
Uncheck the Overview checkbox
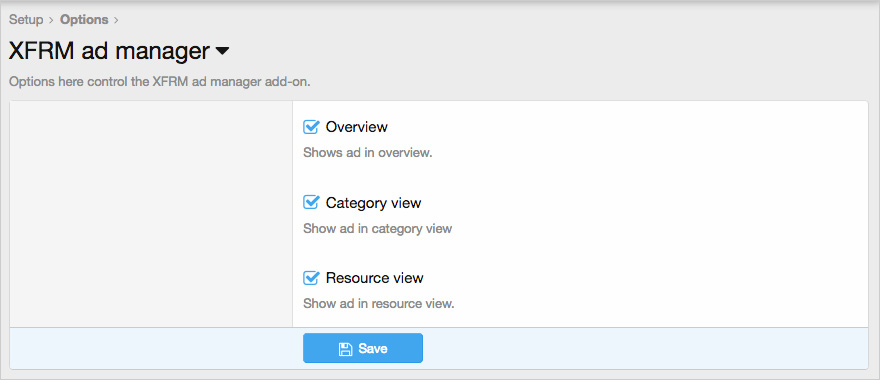click(x=311, y=127)
